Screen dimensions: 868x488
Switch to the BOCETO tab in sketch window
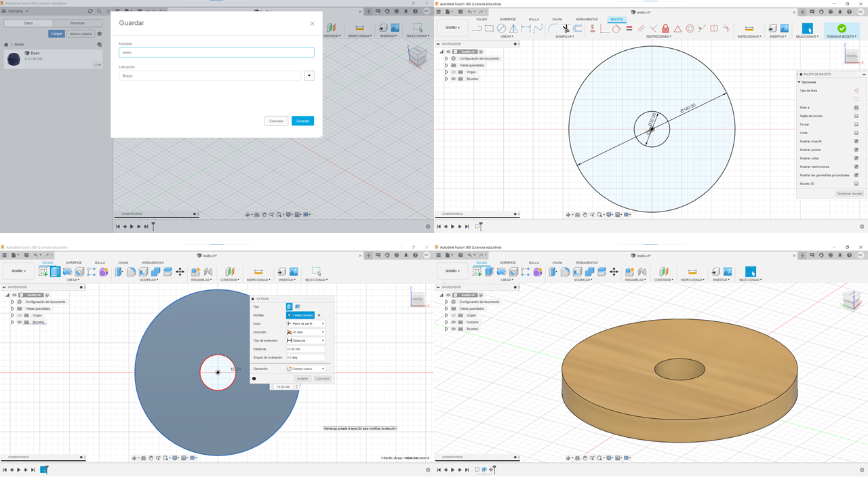click(x=616, y=20)
